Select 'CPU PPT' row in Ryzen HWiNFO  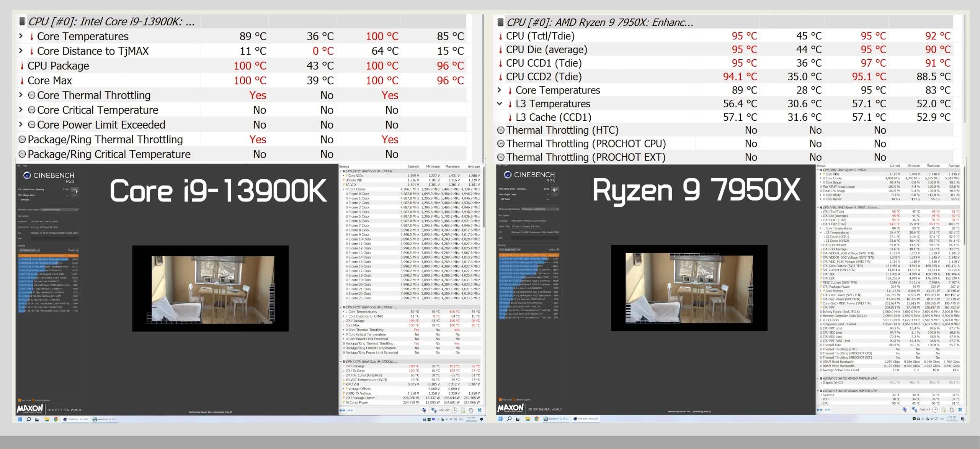pos(890,307)
